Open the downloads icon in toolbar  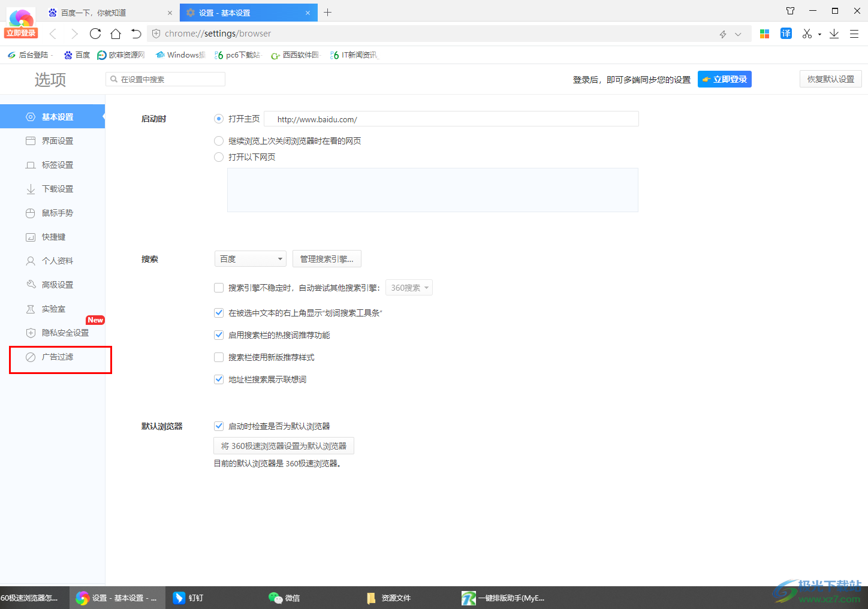tap(834, 34)
